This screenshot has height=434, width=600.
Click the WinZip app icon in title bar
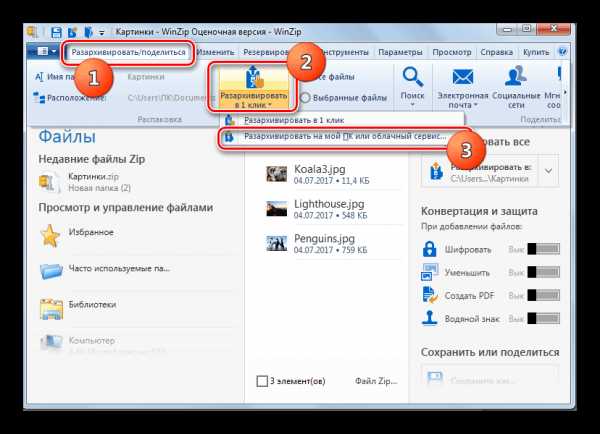(33, 32)
